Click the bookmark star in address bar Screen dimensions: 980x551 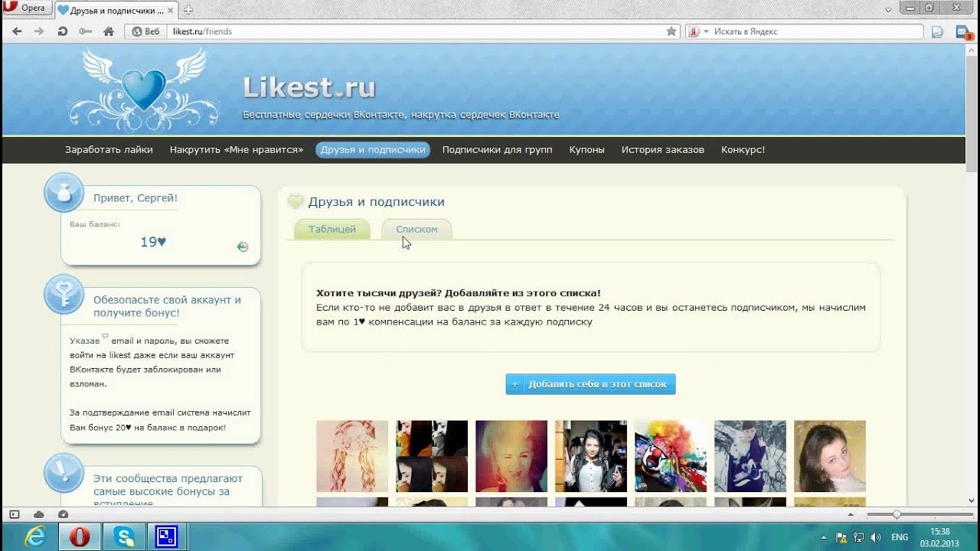tap(671, 31)
